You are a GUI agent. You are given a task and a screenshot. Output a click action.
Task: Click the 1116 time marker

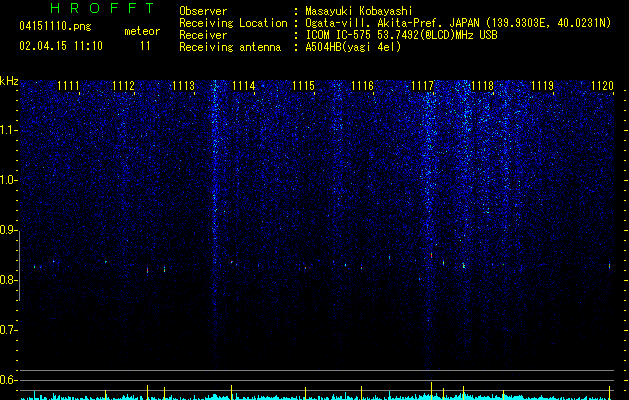point(362,86)
